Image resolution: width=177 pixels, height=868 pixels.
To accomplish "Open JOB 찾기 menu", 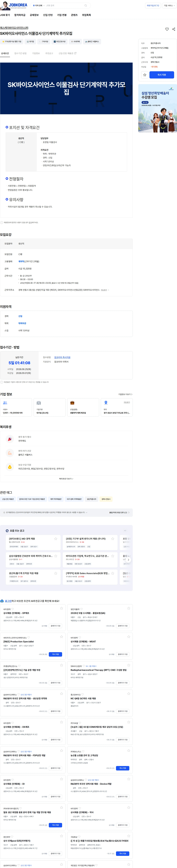I will [5, 15].
